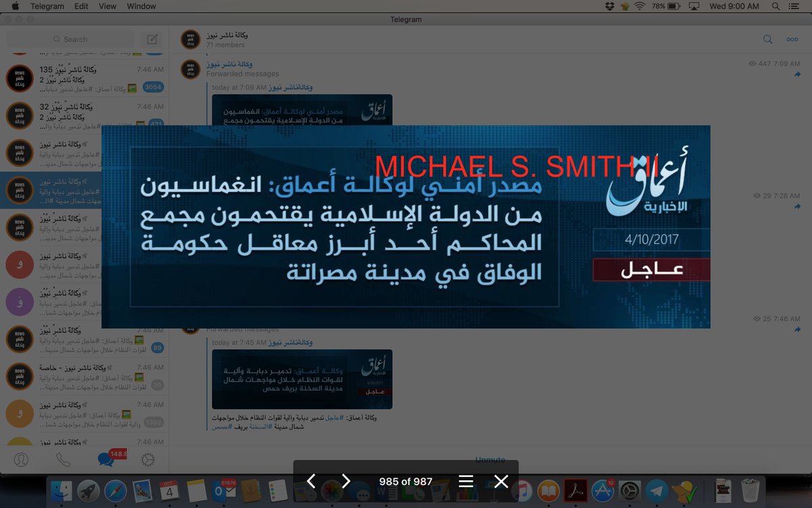This screenshot has width=812, height=508.
Task: Click the Telegram sidebar Search field
Action: coord(71,39)
